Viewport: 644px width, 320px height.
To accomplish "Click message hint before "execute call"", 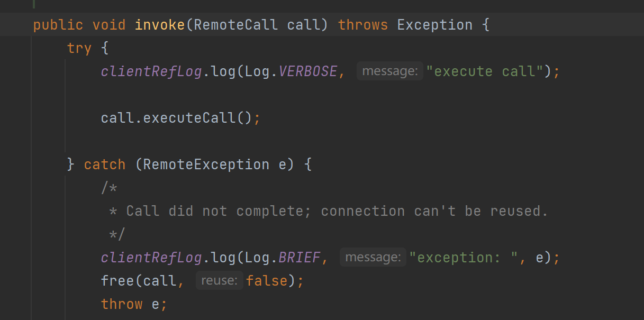I will point(389,71).
